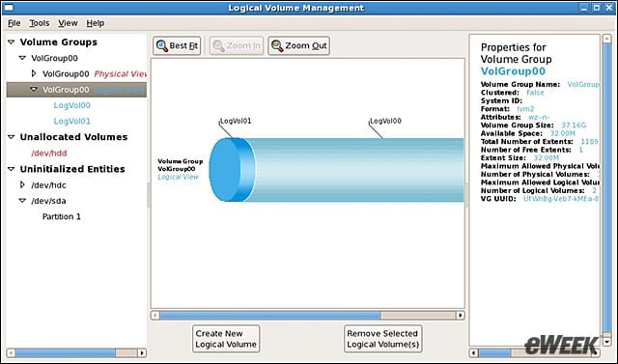
Task: Click properties panel vertical scrollbar up arrow
Action: (x=607, y=39)
